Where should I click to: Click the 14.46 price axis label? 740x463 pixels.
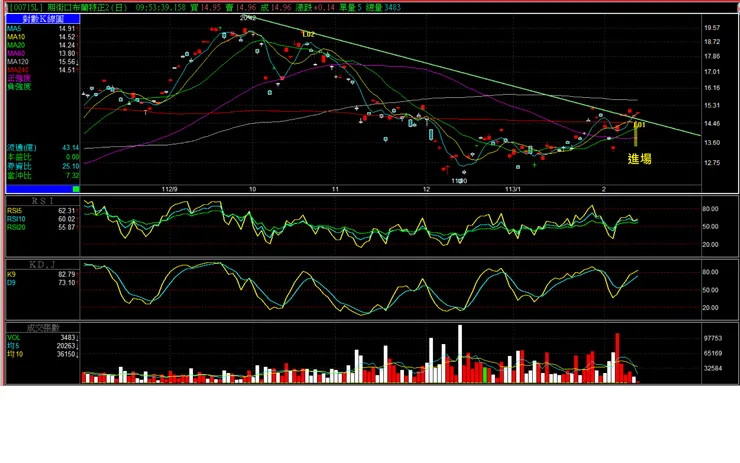tap(712, 124)
